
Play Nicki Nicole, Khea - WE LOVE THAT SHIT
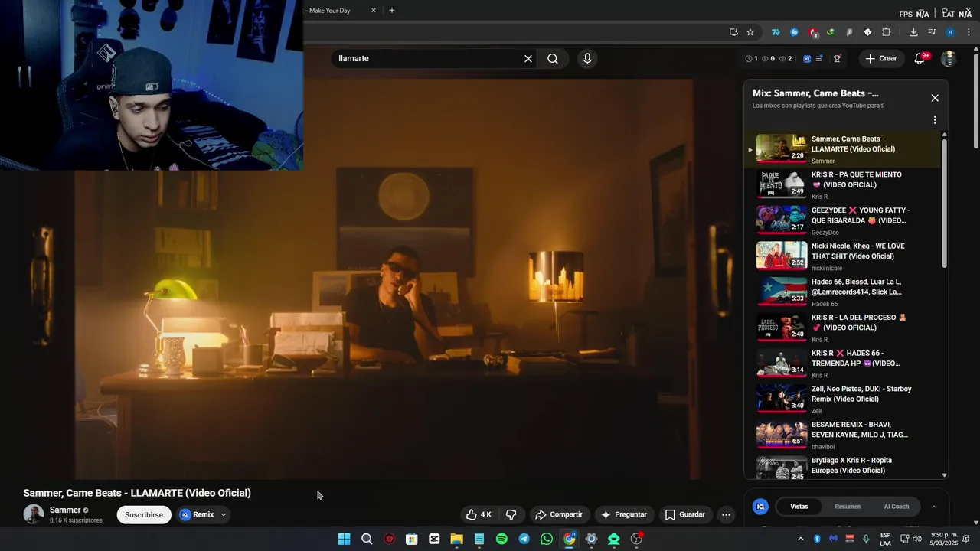[842, 256]
